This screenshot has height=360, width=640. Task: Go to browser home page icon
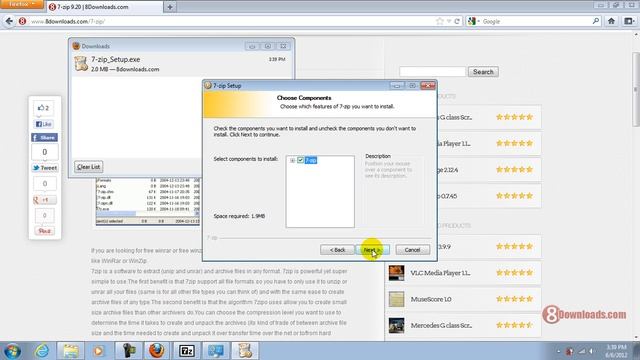[611, 21]
